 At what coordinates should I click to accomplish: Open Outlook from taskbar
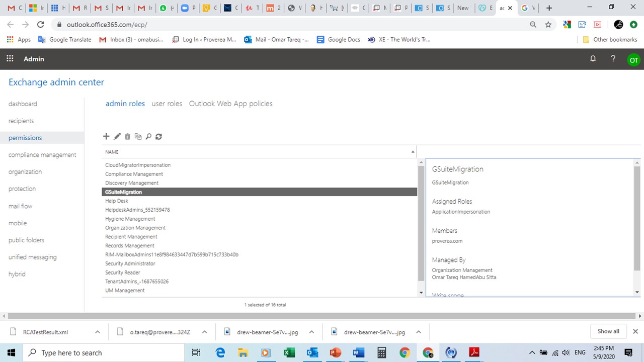pos(312,352)
